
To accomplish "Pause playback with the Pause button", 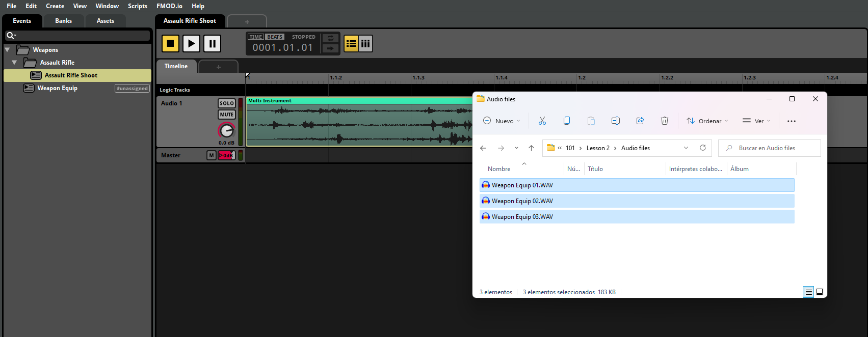I will pyautogui.click(x=212, y=43).
